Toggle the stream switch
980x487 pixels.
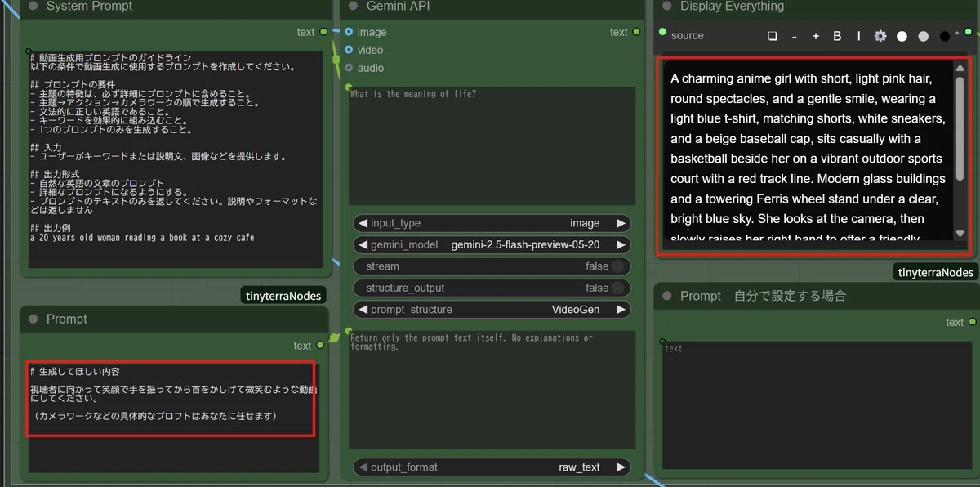point(617,266)
